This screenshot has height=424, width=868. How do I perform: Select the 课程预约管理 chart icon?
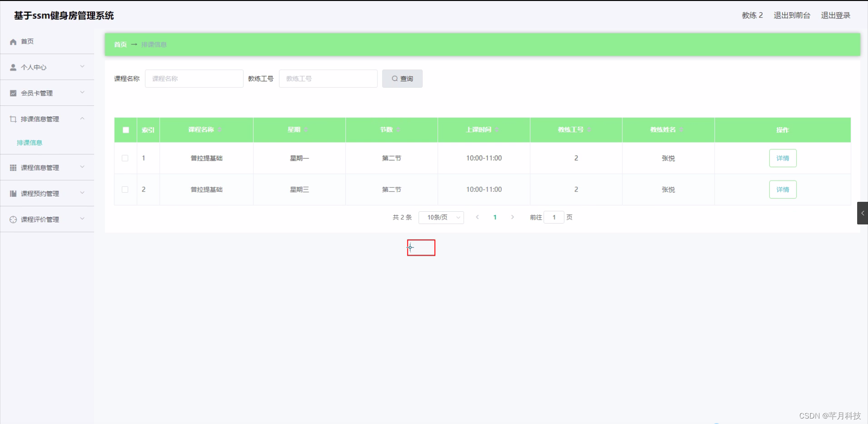pos(13,193)
